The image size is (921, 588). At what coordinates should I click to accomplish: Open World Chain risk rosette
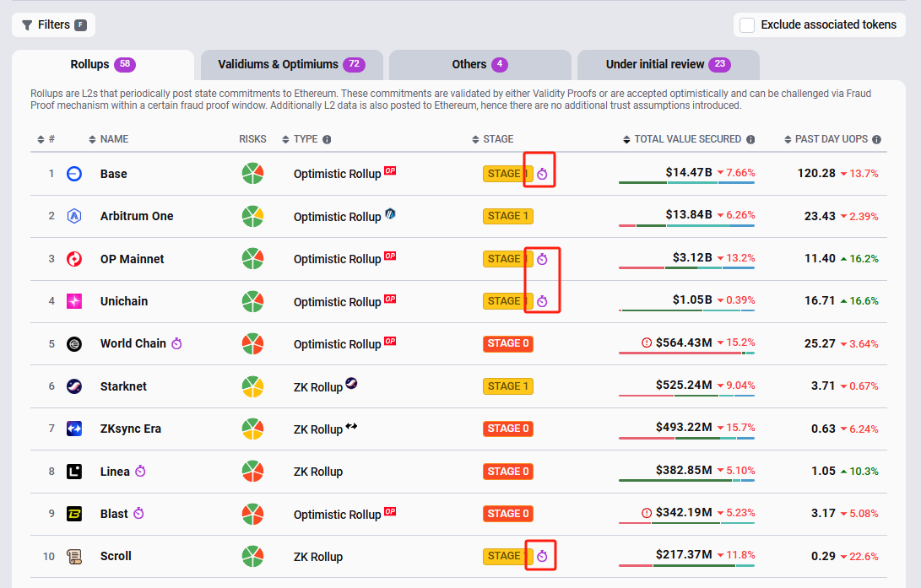click(252, 343)
